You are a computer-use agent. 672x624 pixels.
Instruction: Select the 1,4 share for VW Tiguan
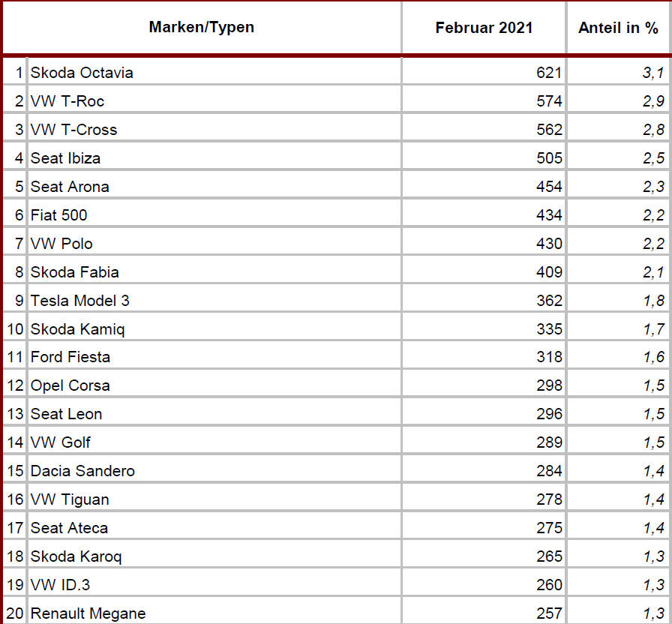[x=653, y=499]
